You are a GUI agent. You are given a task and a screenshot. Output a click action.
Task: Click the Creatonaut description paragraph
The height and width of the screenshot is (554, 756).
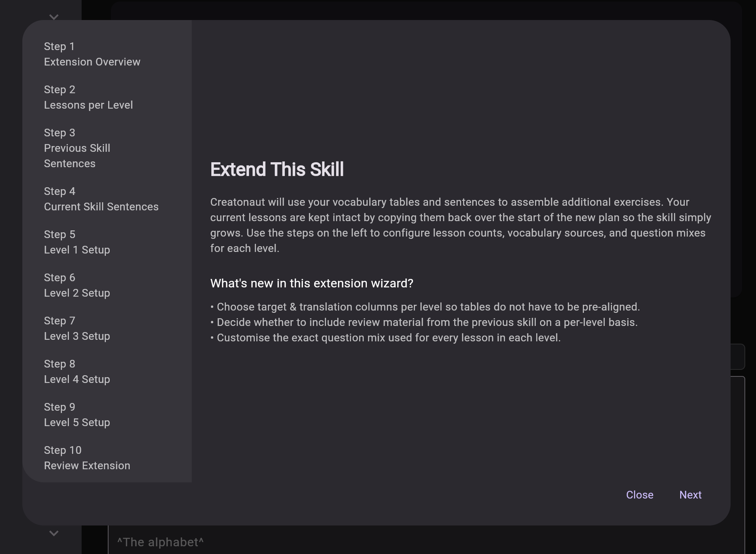tap(460, 225)
